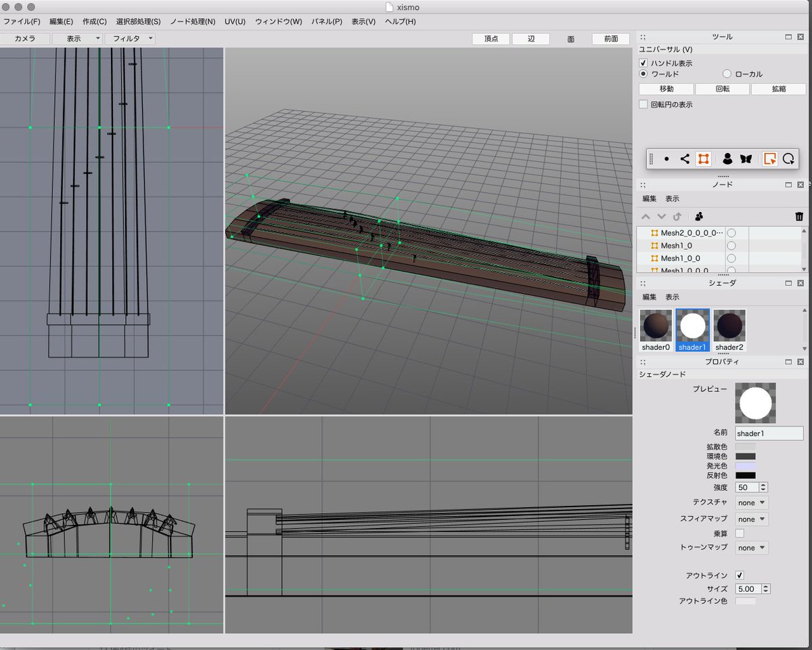
Task: Click the 発光色 color swatch
Action: pyautogui.click(x=745, y=466)
